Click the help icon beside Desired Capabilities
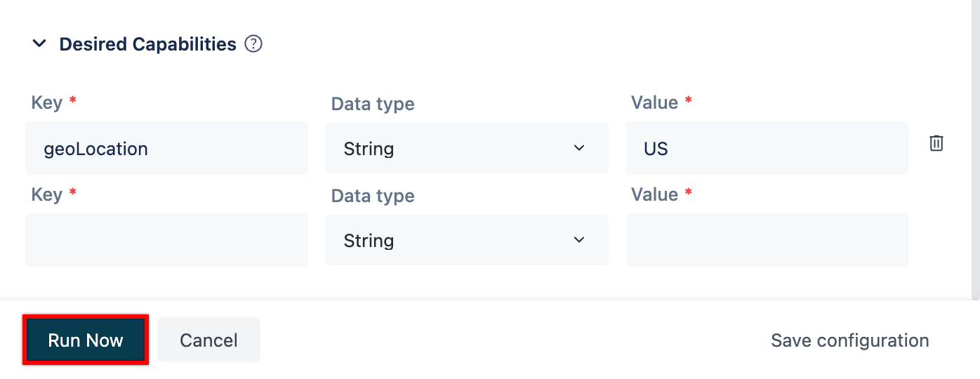Image resolution: width=980 pixels, height=379 pixels. 253,44
